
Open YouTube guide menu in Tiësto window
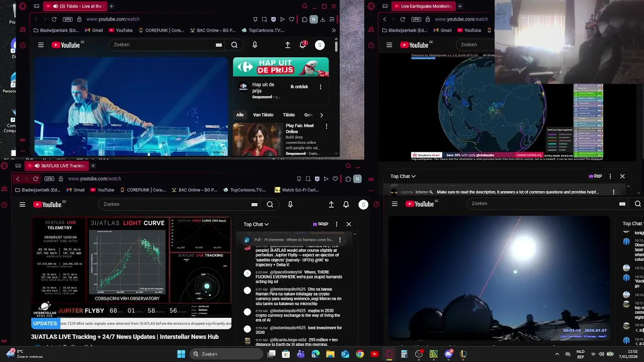[41, 45]
